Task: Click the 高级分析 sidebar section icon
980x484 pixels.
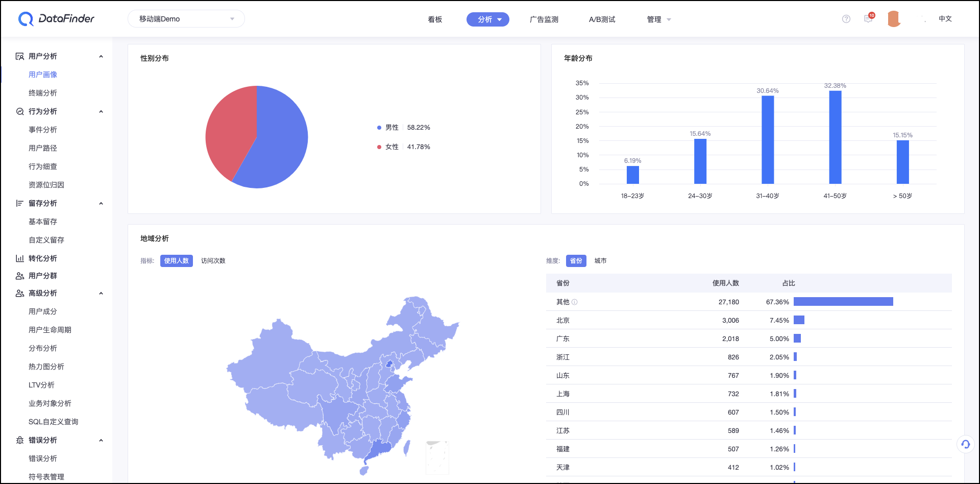Action: tap(20, 293)
